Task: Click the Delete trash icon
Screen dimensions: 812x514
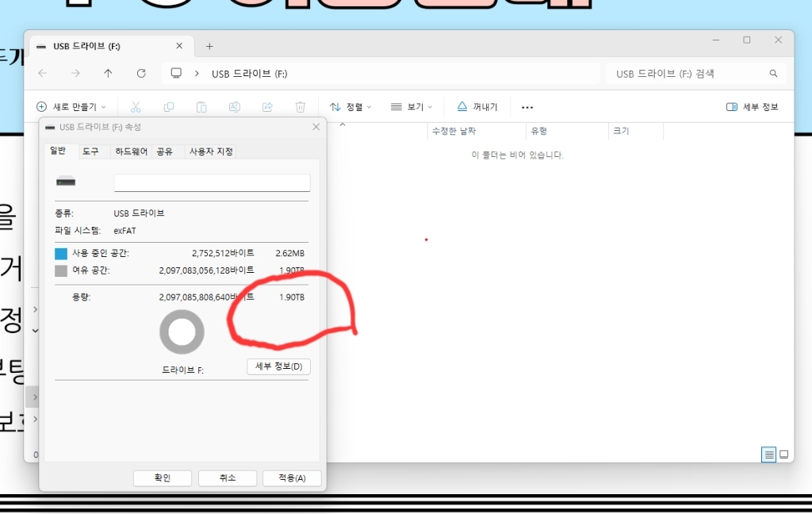Action: point(301,107)
